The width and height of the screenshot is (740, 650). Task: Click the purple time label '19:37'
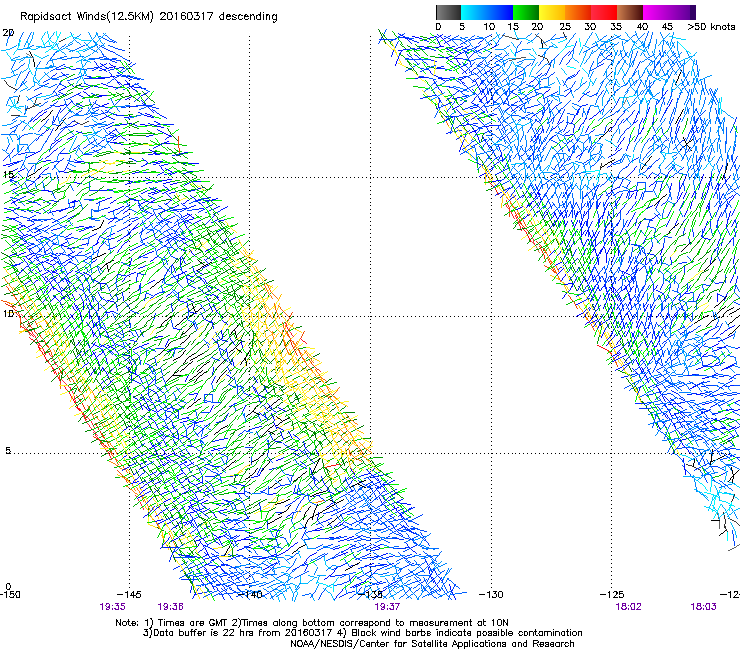pyautogui.click(x=387, y=607)
